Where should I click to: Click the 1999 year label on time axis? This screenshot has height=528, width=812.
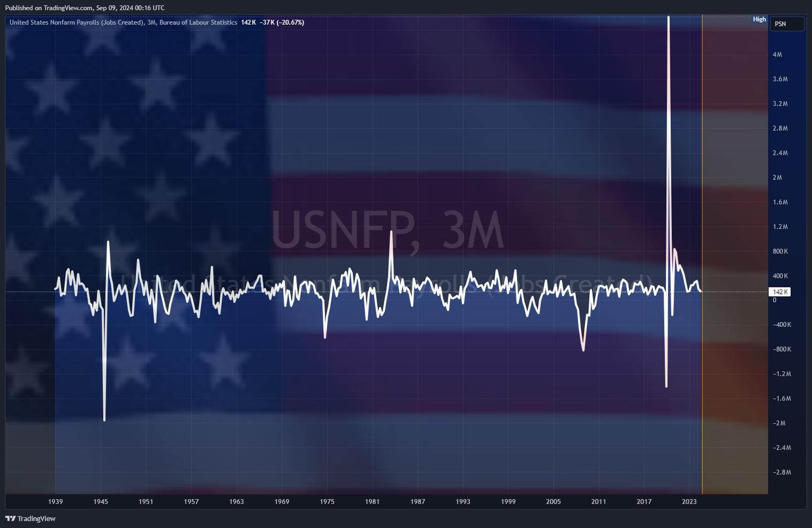click(x=508, y=502)
